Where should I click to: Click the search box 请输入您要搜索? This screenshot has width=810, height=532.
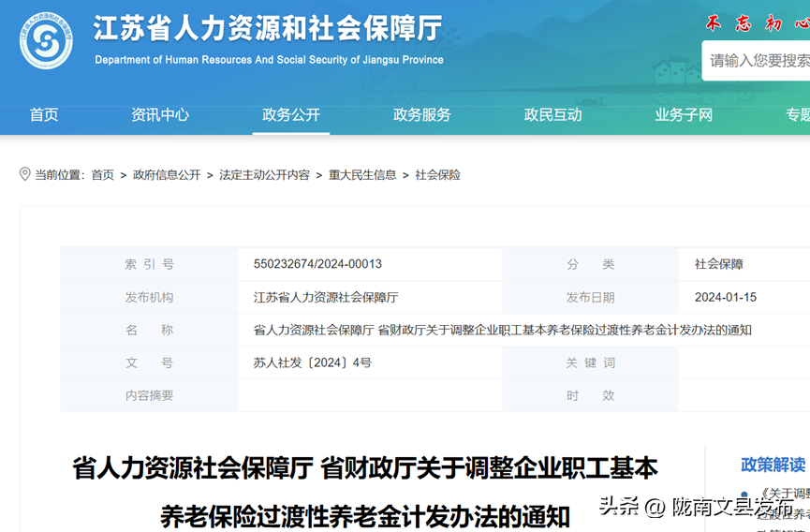point(757,61)
